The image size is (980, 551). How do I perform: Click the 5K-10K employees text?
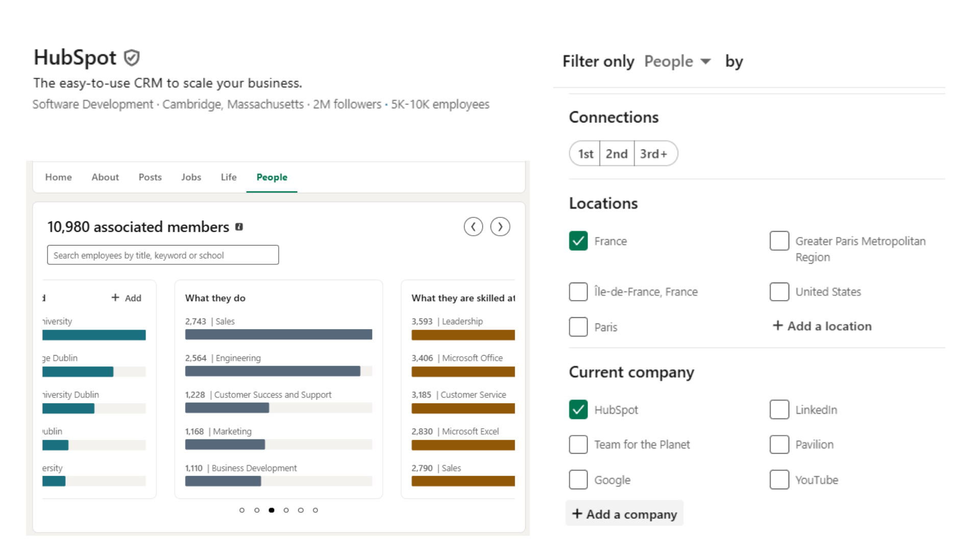pos(440,104)
